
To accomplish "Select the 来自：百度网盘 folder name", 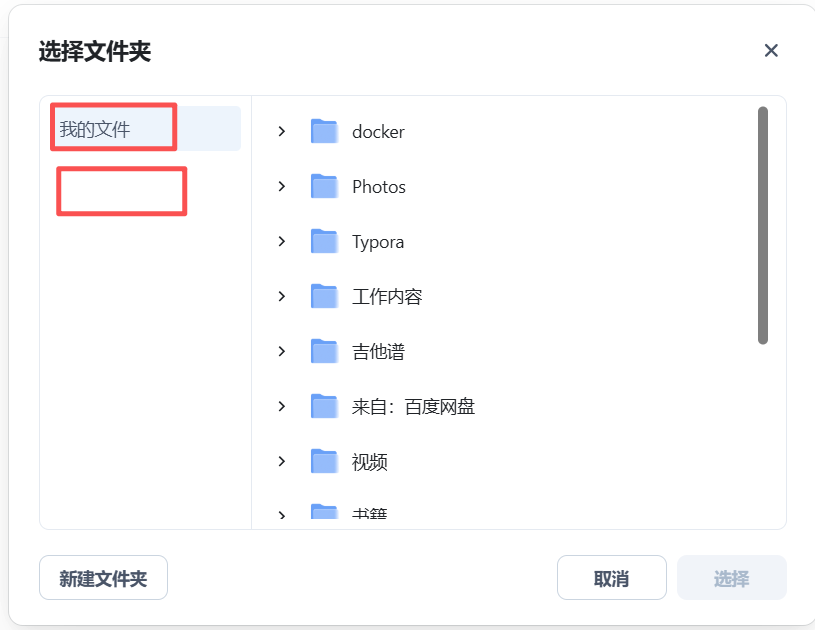I will 413,407.
